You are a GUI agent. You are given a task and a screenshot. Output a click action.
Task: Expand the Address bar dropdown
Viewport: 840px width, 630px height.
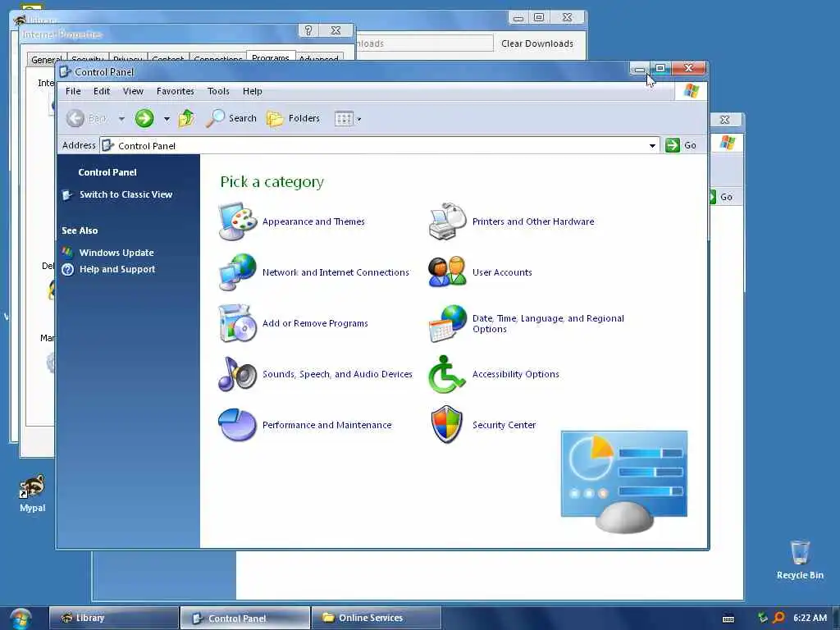coord(652,146)
